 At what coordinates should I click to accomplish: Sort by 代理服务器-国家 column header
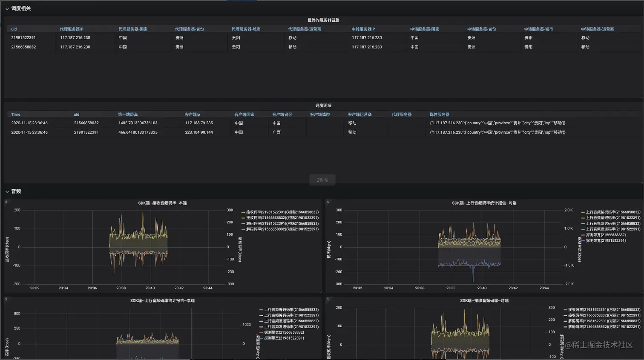coord(133,29)
